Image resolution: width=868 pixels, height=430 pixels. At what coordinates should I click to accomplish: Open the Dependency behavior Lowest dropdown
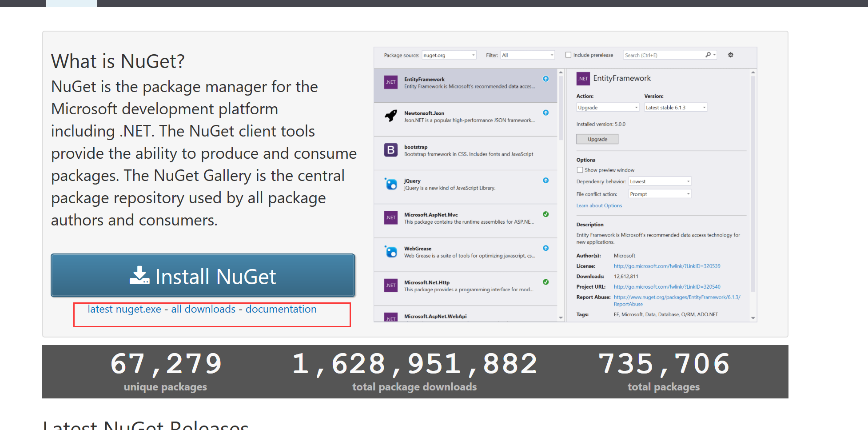(x=660, y=181)
